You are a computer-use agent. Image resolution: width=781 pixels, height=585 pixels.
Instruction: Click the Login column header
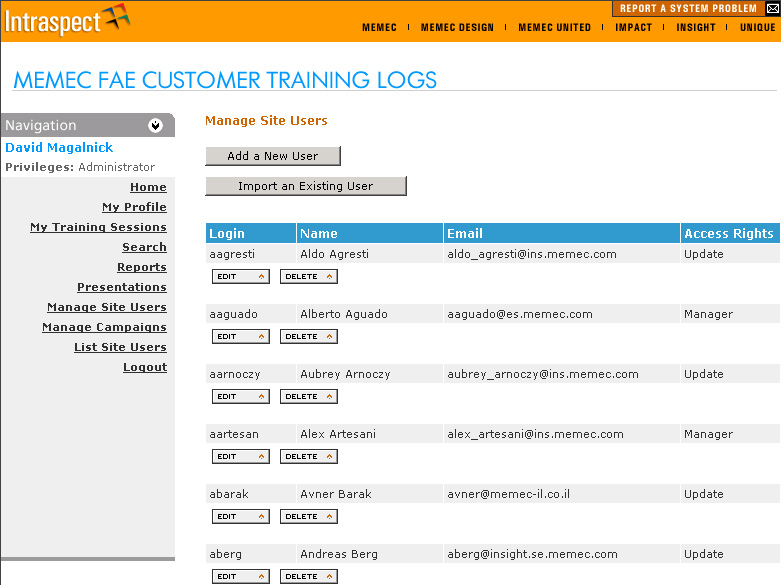[x=251, y=233]
